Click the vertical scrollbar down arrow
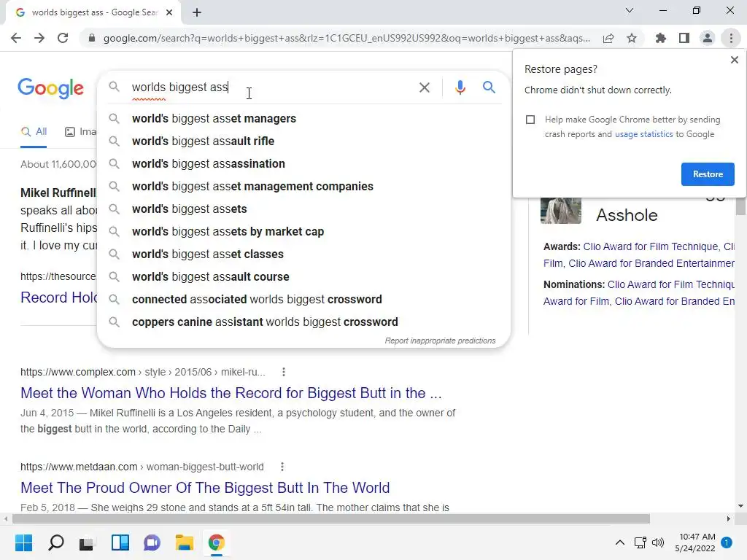Viewport: 747px width, 560px height. pyautogui.click(x=740, y=506)
